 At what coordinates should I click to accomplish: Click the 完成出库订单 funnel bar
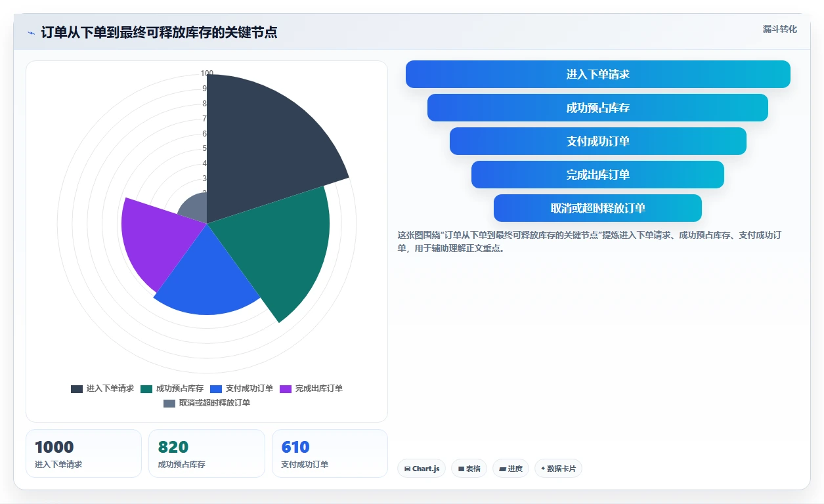[597, 175]
